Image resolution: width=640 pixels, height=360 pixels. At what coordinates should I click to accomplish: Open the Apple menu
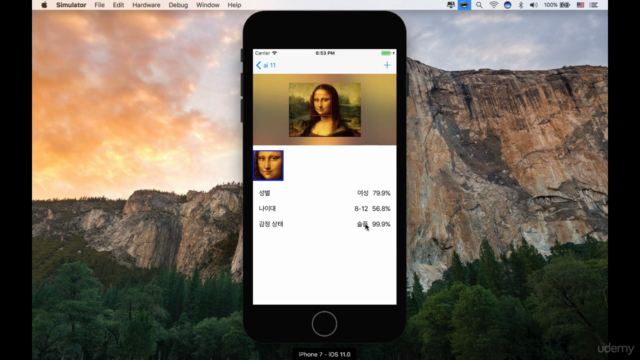44,5
